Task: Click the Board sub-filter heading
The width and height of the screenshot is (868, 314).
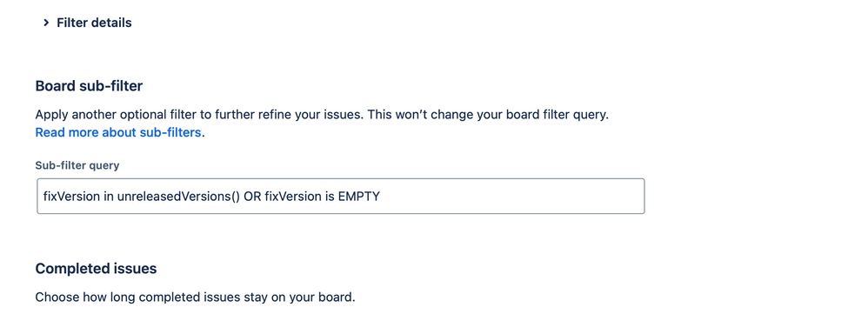Action: pyautogui.click(x=89, y=86)
